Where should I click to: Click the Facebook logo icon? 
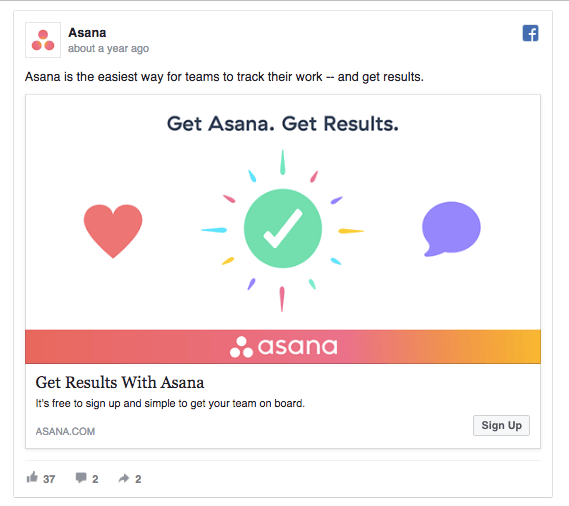530,33
